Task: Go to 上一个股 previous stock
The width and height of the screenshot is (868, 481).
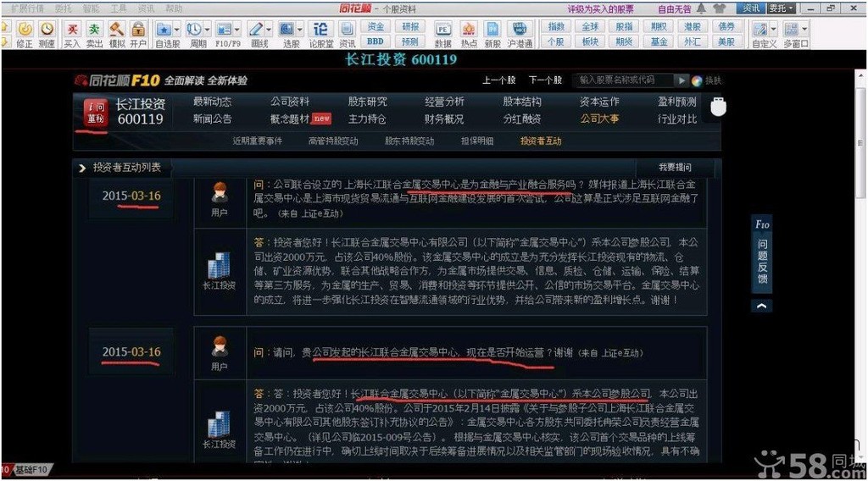Action: 498,80
